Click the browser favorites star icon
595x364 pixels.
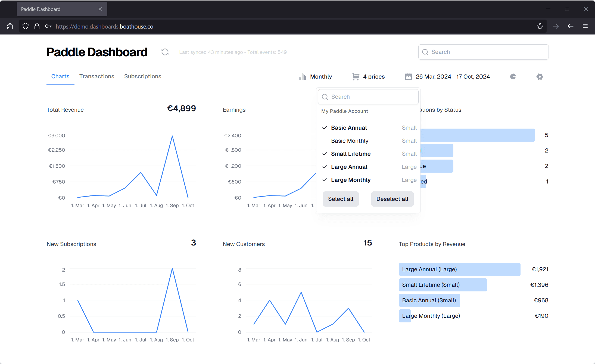[x=540, y=26]
